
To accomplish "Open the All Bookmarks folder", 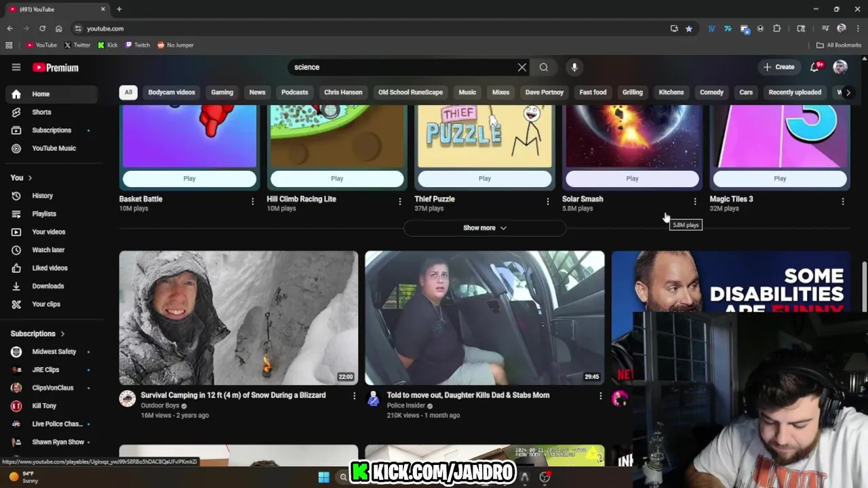I will click(839, 45).
